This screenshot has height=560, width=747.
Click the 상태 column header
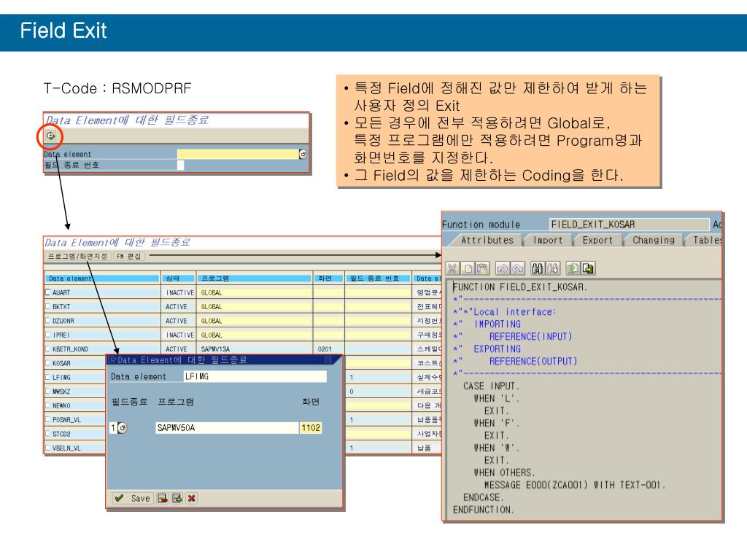click(178, 278)
